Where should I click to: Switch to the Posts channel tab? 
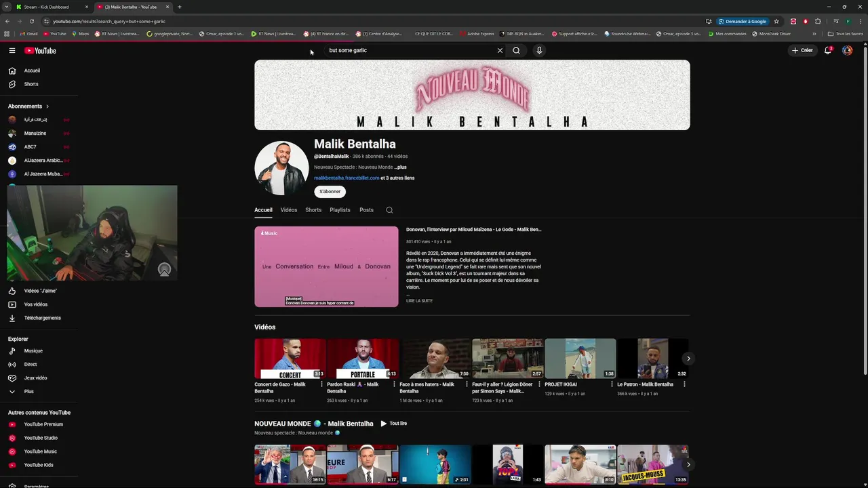366,210
